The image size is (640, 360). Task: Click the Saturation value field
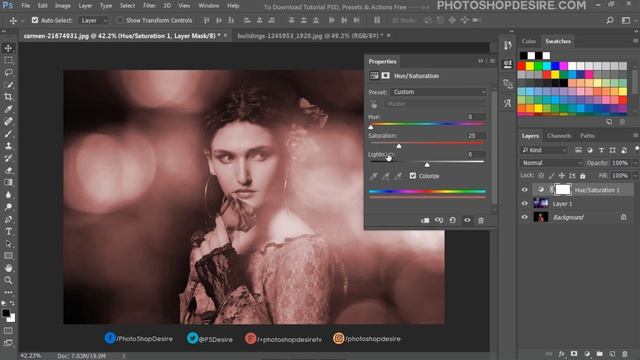pos(476,136)
